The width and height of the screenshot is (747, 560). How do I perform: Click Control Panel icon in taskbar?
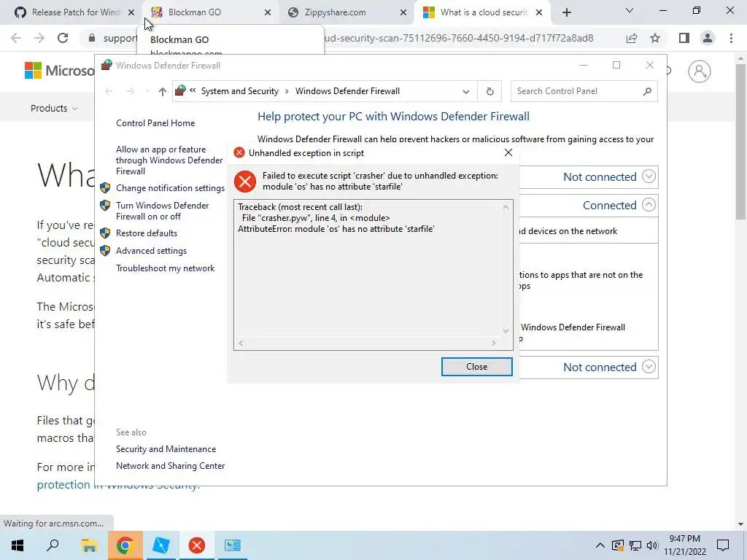point(233,545)
